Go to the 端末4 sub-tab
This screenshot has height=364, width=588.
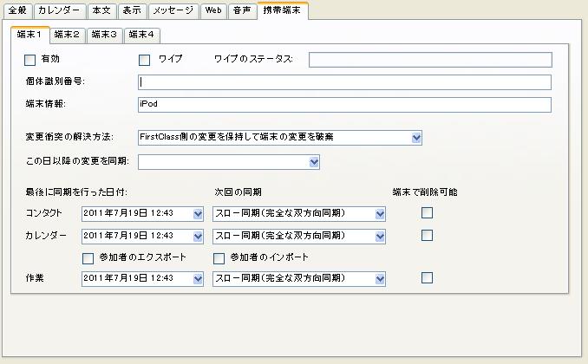141,35
